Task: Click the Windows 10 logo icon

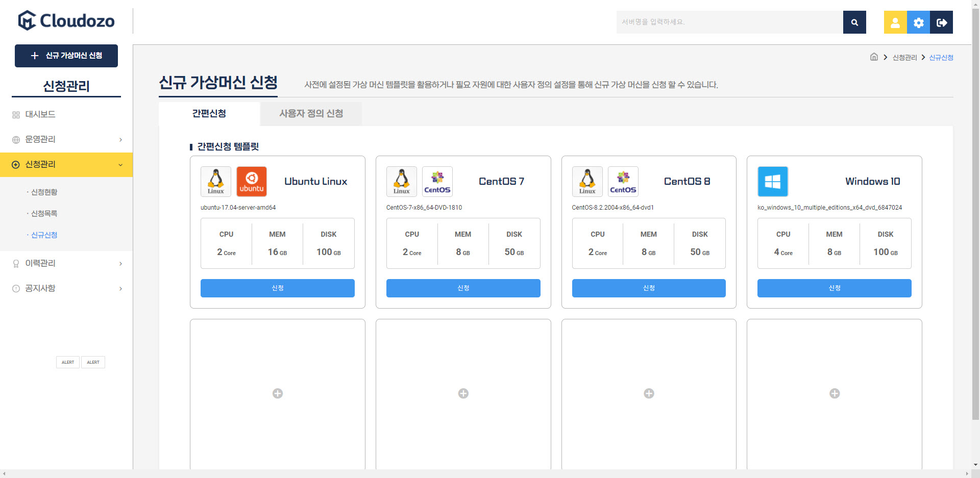Action: point(773,182)
